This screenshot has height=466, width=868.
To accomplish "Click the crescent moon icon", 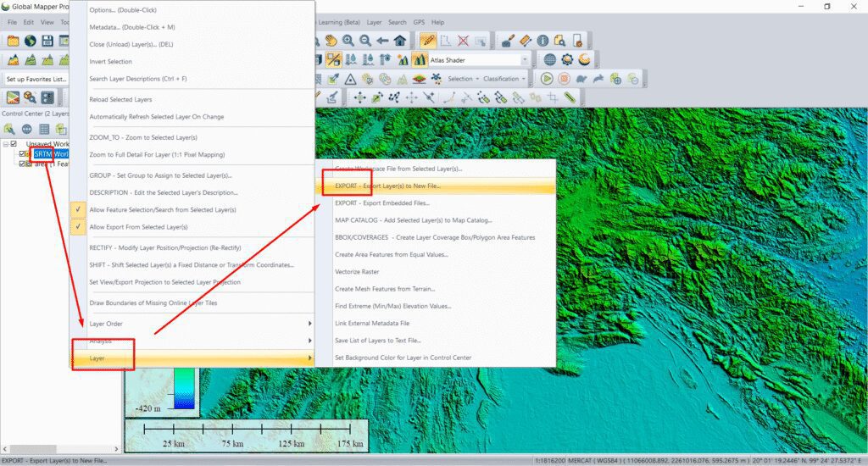I will coord(585,60).
